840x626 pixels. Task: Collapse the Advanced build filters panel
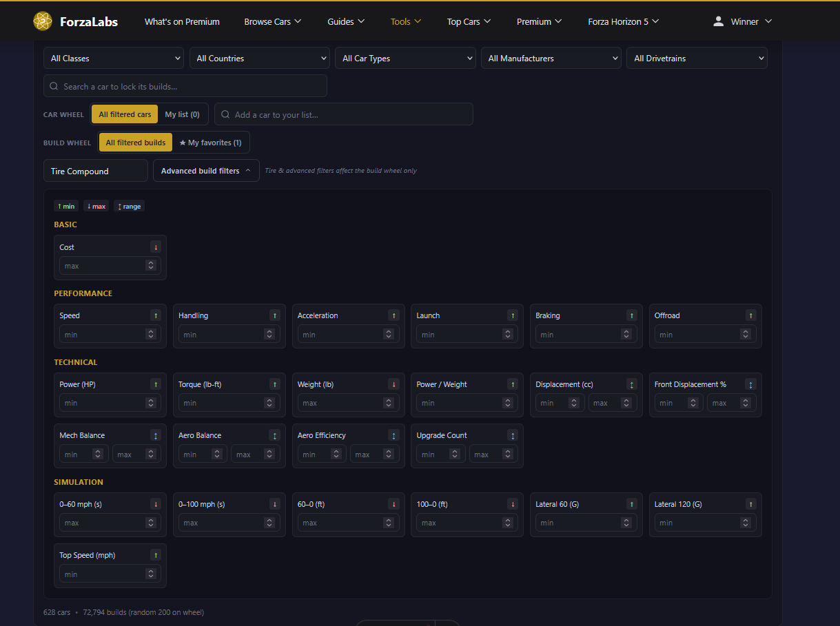pyautogui.click(x=206, y=171)
